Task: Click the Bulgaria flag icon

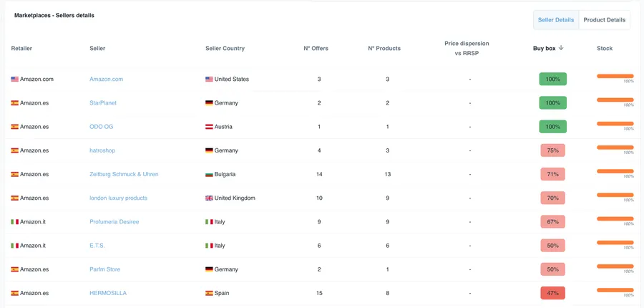Action: [209, 174]
